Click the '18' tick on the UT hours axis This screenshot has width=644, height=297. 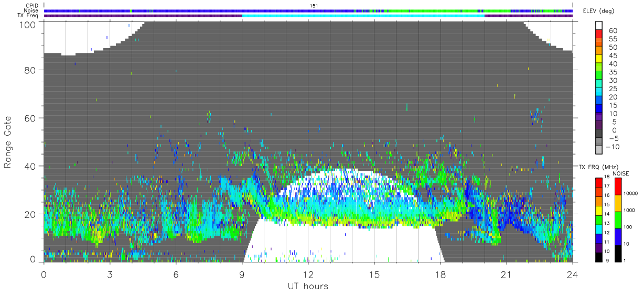tap(440, 274)
